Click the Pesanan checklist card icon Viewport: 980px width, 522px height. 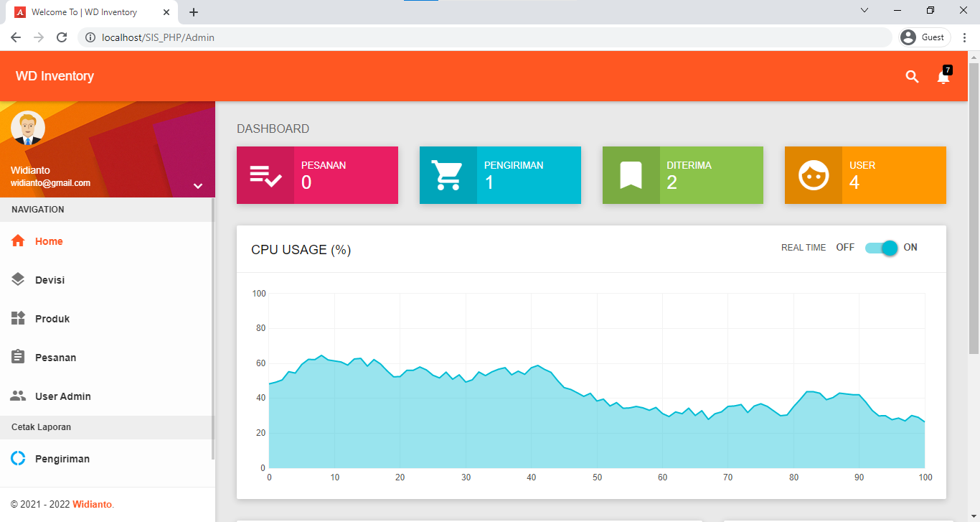pos(265,175)
